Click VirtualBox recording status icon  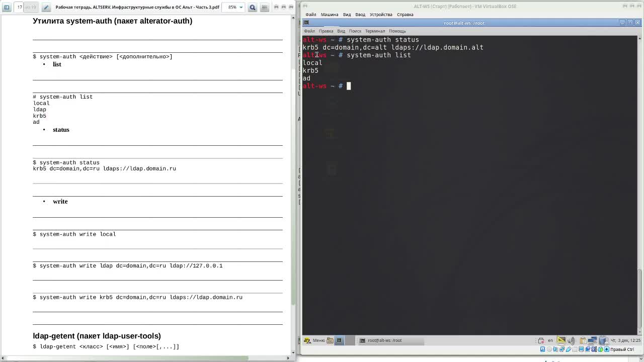coord(588,349)
